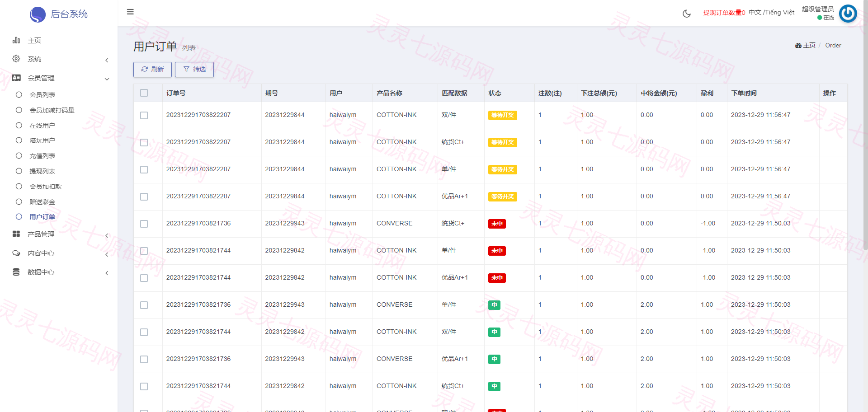Viewport: 868px width, 412px height.
Task: Click the 筛选 filter button
Action: pyautogui.click(x=194, y=69)
